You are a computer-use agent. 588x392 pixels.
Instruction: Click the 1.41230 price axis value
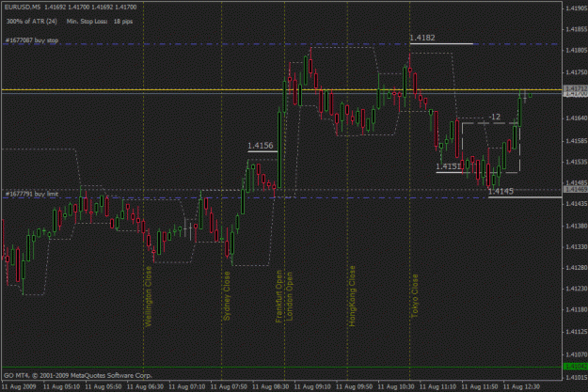[x=577, y=289]
